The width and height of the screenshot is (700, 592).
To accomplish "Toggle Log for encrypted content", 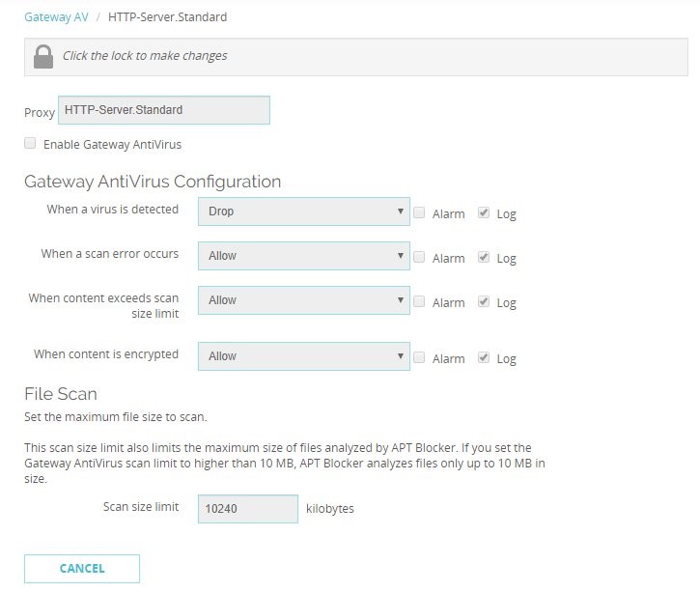I will click(484, 357).
